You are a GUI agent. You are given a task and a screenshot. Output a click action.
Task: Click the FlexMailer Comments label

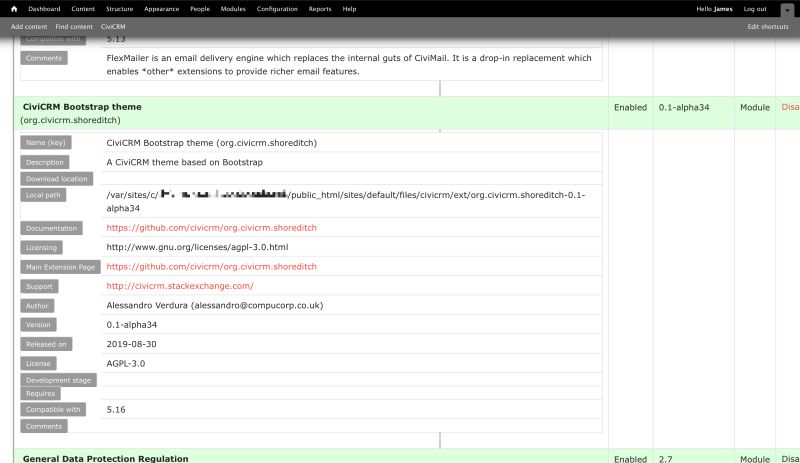click(x=44, y=58)
